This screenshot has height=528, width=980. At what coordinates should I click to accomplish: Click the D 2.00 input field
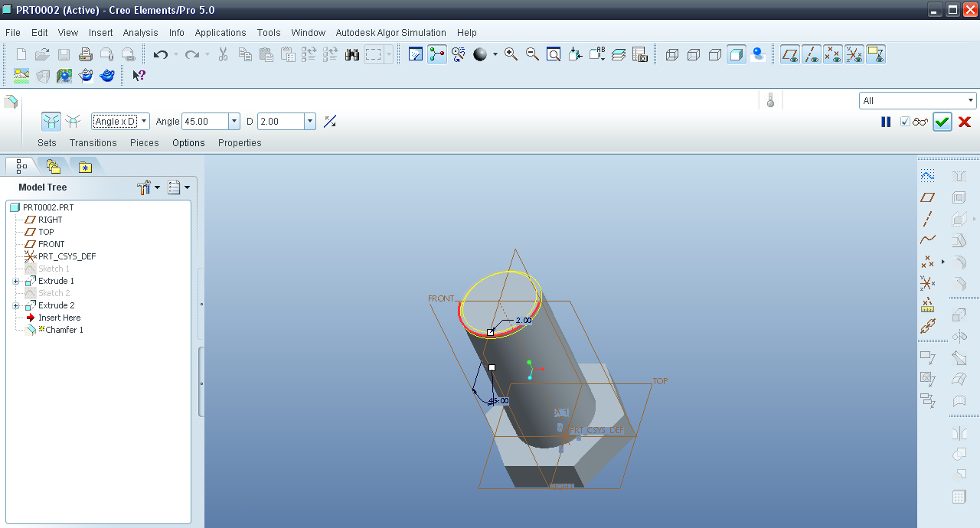281,121
